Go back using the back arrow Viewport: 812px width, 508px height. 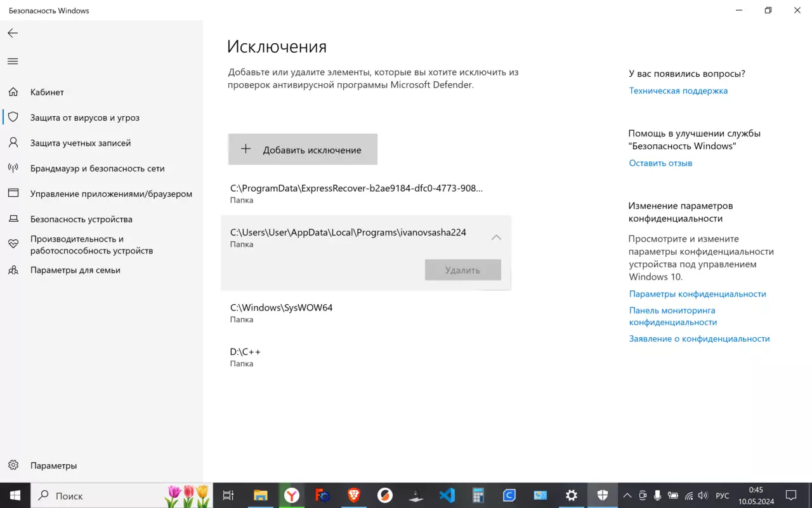[x=13, y=33]
